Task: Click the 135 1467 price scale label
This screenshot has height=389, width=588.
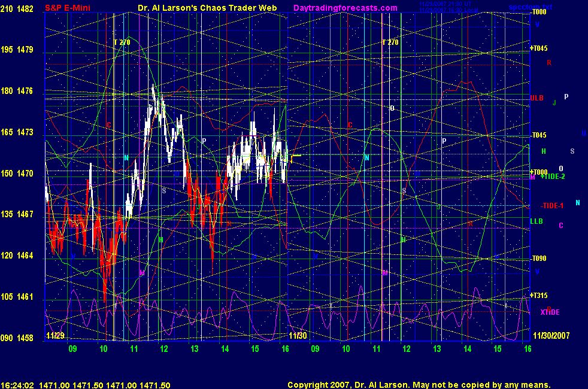Action: (17, 214)
